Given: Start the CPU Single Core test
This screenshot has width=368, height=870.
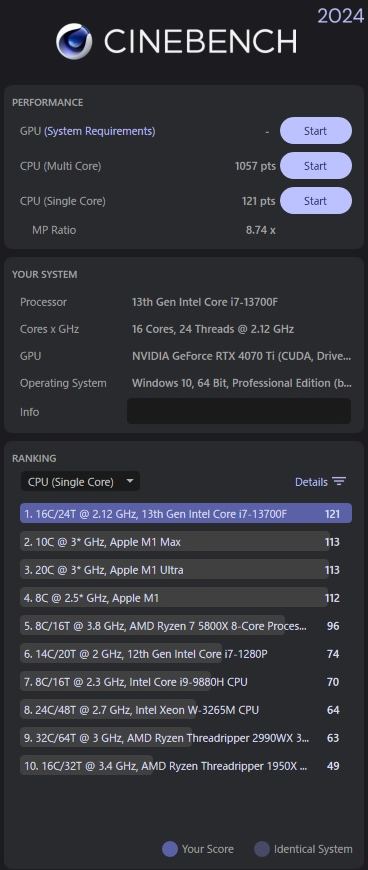Looking at the screenshot, I should 315,201.
